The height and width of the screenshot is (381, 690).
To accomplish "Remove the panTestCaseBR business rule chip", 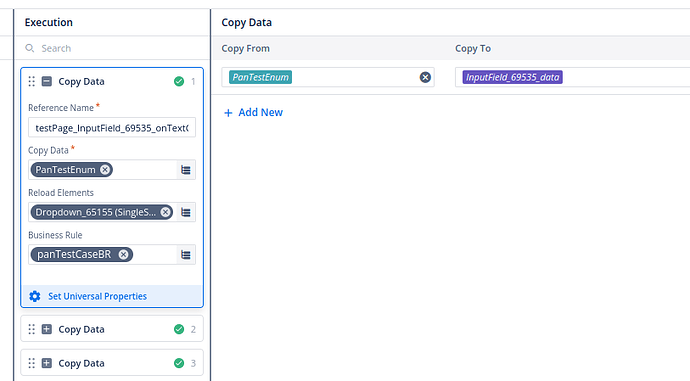I will pos(124,254).
